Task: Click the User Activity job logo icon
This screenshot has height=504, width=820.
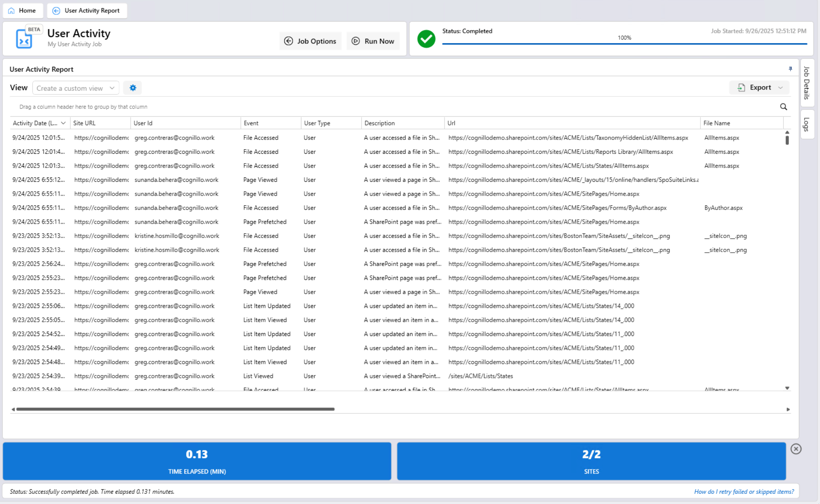Action: [x=24, y=39]
